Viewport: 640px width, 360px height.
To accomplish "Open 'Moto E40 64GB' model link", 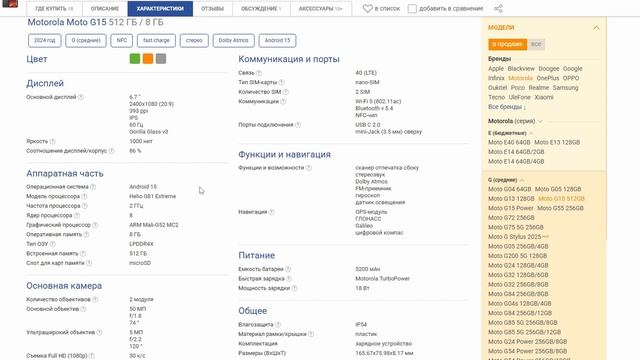I will pos(509,142).
